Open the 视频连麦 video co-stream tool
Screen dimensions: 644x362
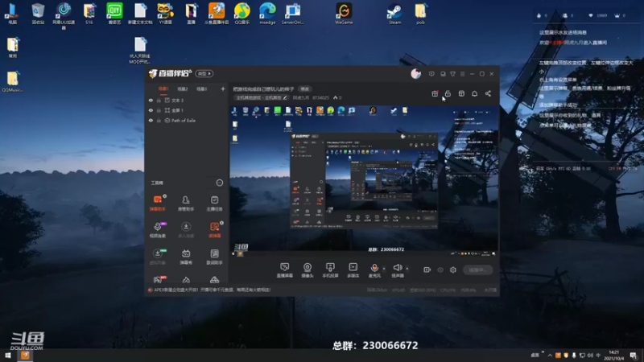[x=158, y=230]
